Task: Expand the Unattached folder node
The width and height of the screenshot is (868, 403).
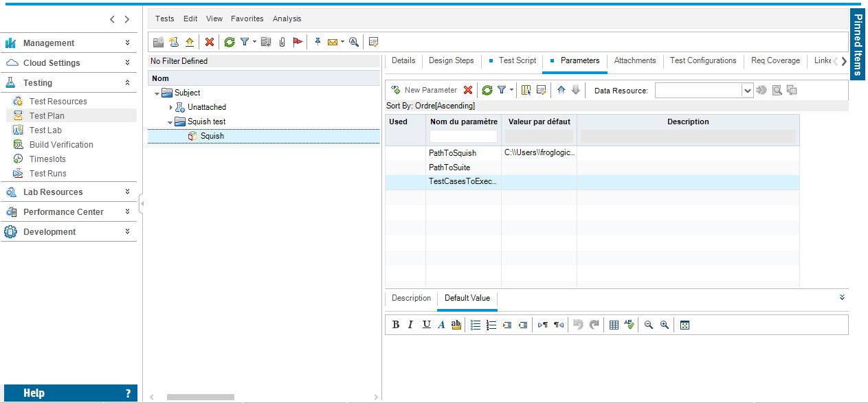Action: click(x=171, y=107)
